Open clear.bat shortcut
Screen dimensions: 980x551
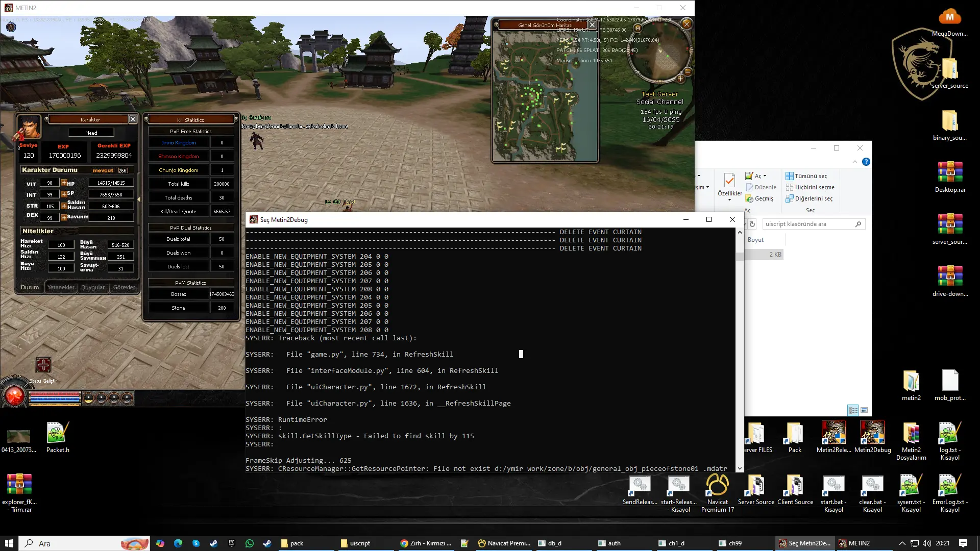point(872,493)
